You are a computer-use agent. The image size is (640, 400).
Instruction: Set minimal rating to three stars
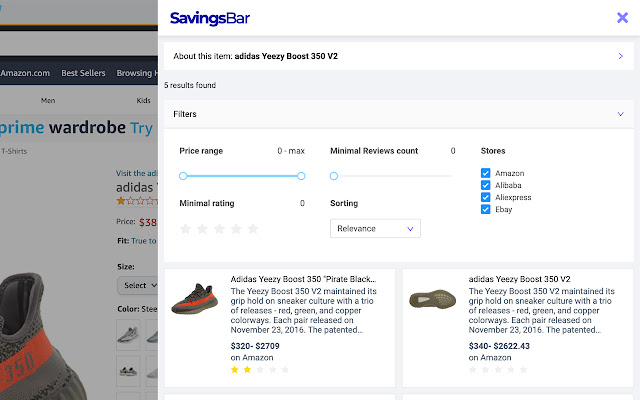[x=219, y=229]
